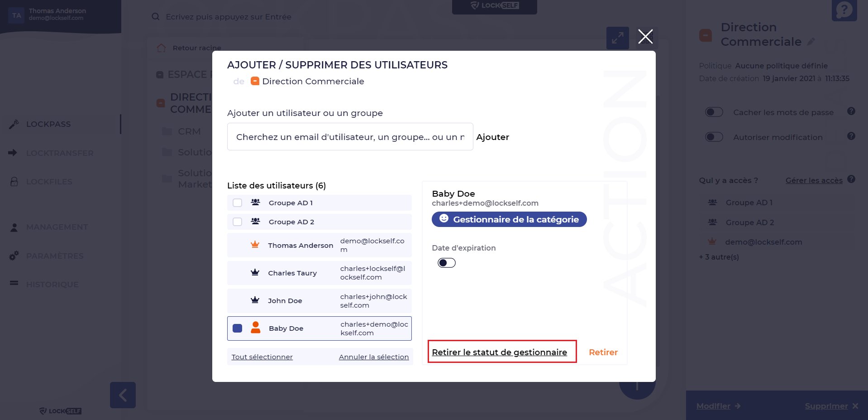The image size is (868, 420).
Task: Click the home icon for Retour racine
Action: coord(161,48)
